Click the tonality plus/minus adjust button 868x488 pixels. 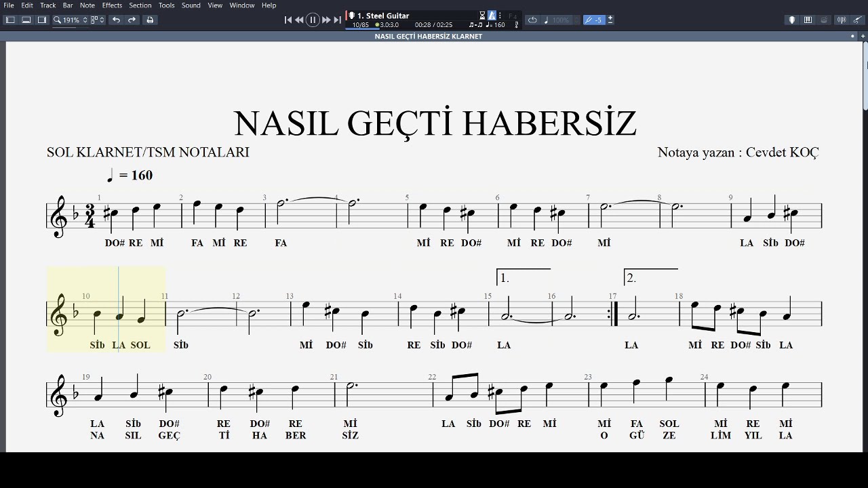tap(610, 20)
